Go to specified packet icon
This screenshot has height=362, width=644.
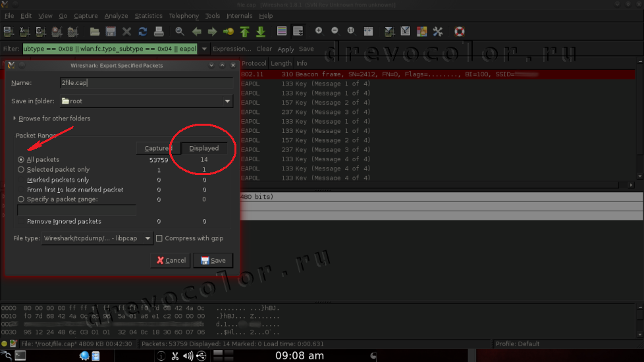point(228,31)
